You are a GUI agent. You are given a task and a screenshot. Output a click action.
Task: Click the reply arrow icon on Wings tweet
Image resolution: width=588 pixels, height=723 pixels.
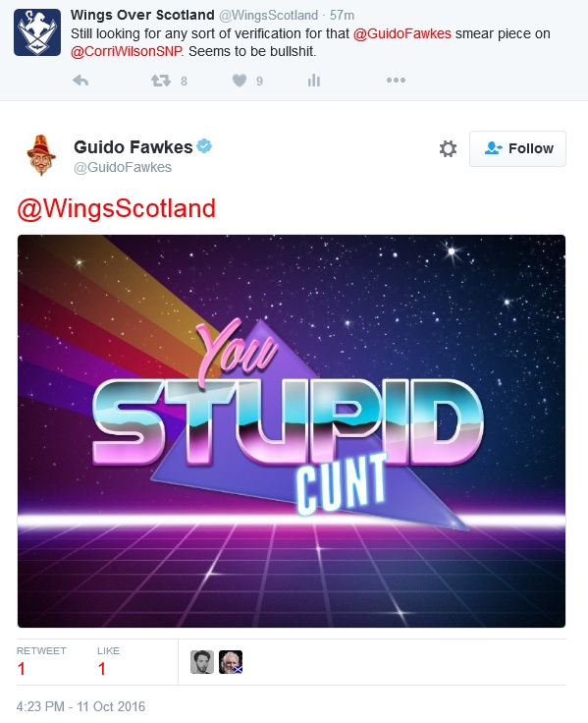(x=80, y=81)
